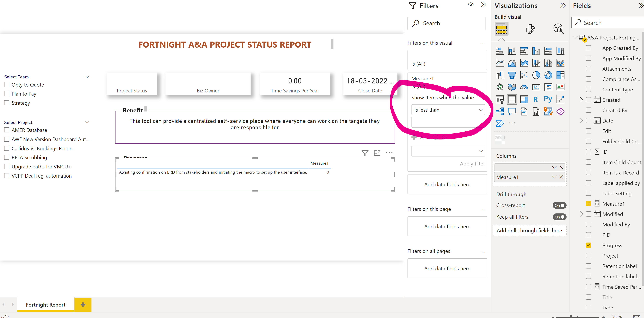The width and height of the screenshot is (644, 318).
Task: Open the 'is less than' condition dropdown
Action: coord(448,110)
